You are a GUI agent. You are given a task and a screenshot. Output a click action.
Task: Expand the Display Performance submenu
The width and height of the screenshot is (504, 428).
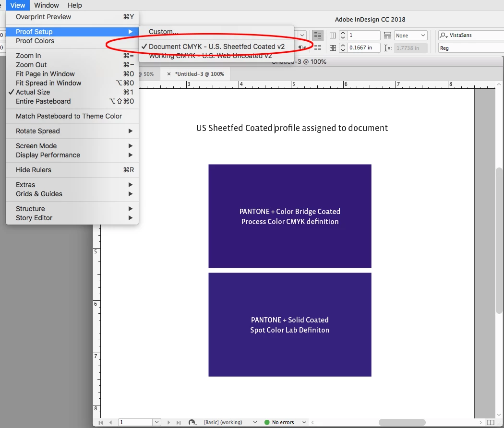coord(130,155)
